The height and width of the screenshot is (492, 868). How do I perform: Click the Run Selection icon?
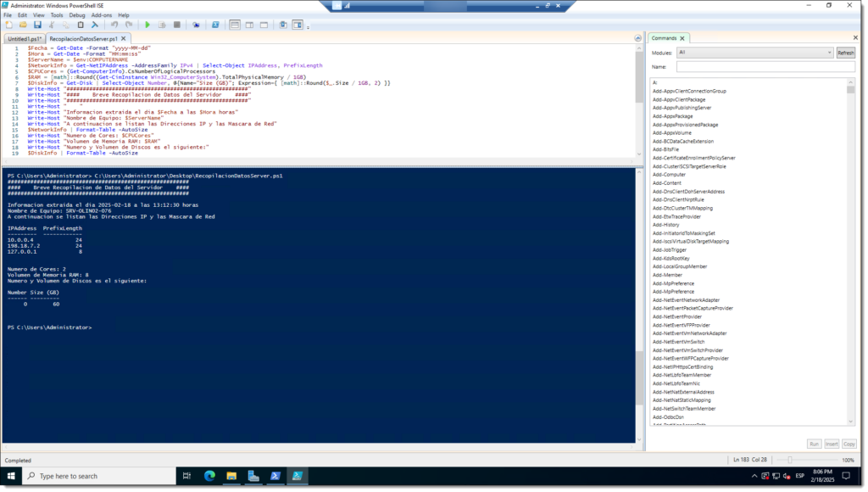tap(162, 25)
